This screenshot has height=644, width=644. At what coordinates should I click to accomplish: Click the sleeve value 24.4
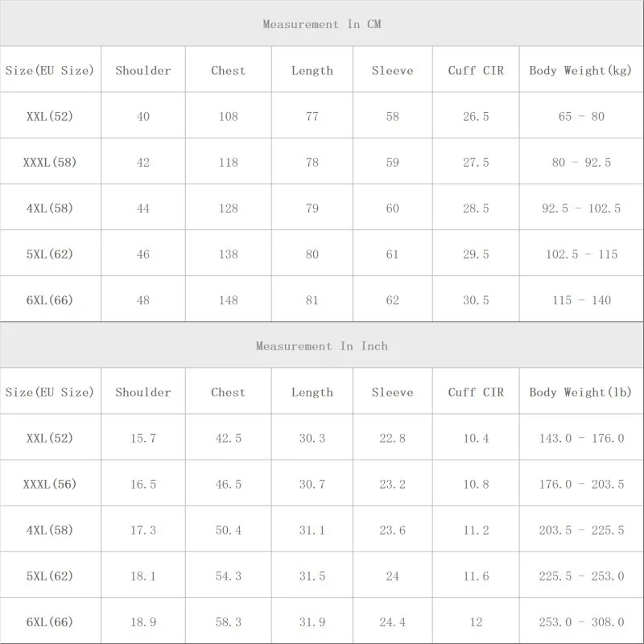point(392,622)
